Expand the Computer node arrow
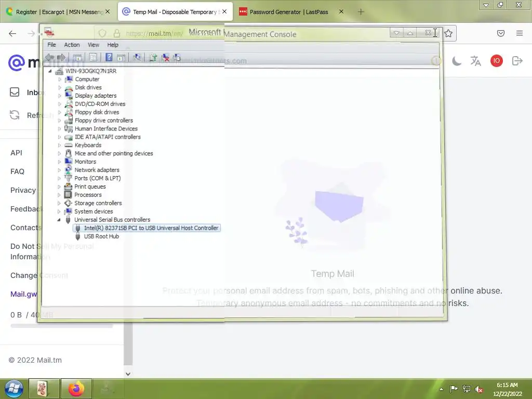This screenshot has height=399, width=532. tap(60, 79)
